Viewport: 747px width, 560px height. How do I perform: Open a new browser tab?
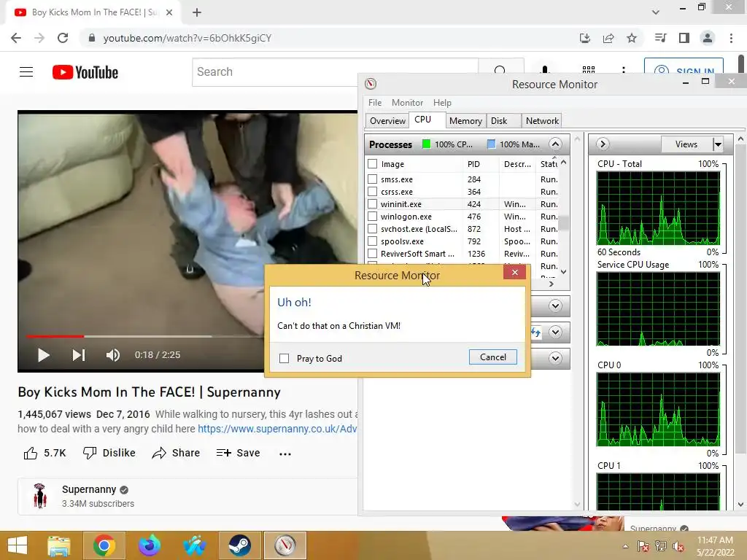pos(197,12)
